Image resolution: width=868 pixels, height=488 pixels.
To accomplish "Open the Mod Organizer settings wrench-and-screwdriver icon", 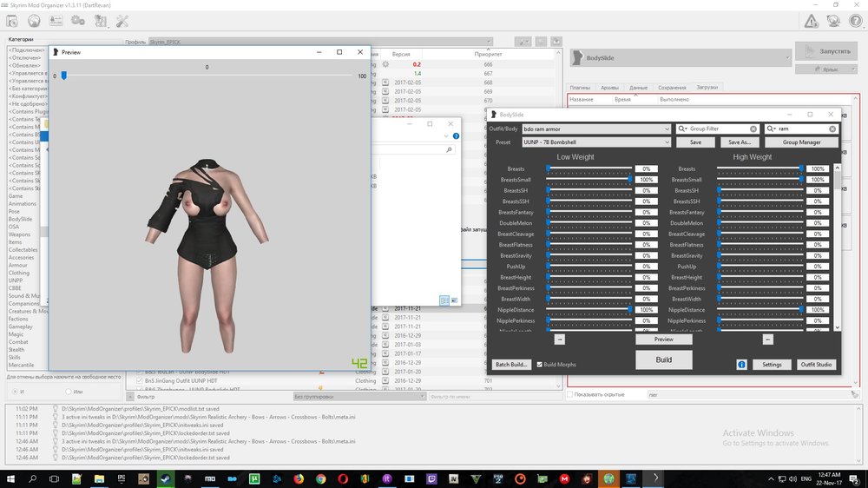I will coord(122,21).
